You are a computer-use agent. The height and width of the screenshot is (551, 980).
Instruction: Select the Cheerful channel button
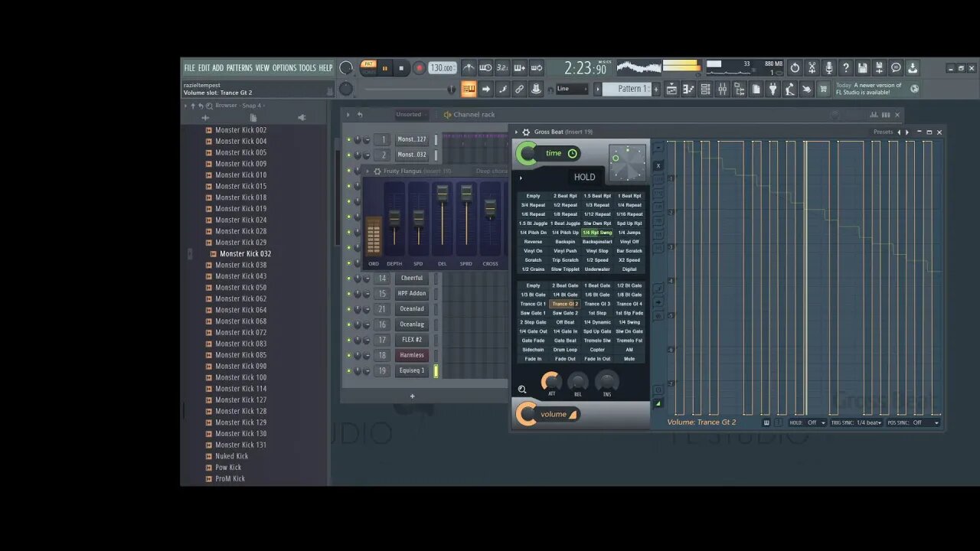412,278
